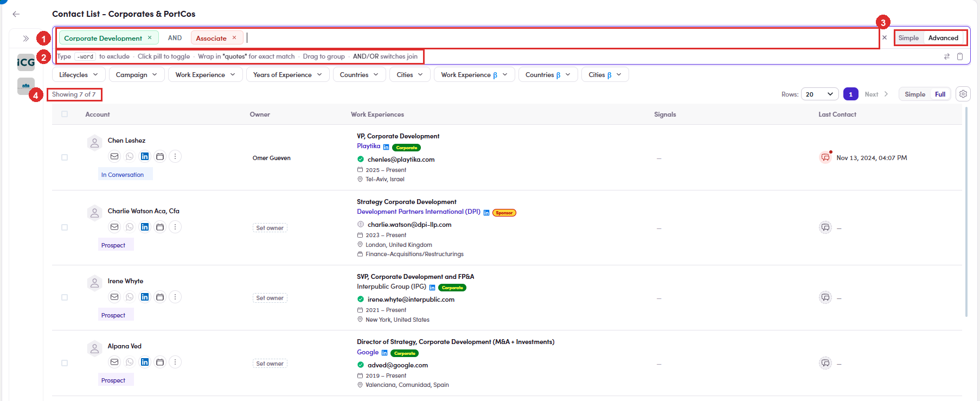Image resolution: width=980 pixels, height=401 pixels.
Task: Open the Work Experience β filter
Action: [475, 75]
